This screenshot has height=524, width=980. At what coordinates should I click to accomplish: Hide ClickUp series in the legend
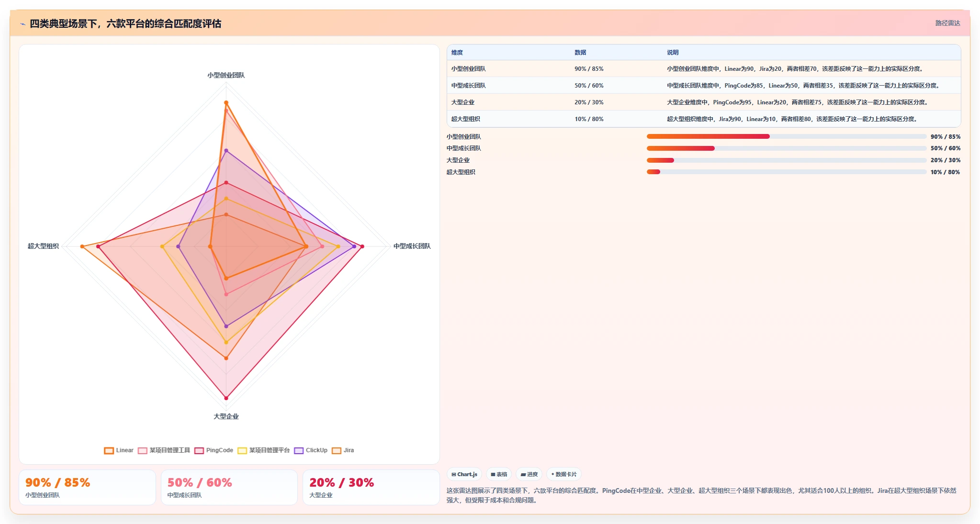[x=311, y=450]
